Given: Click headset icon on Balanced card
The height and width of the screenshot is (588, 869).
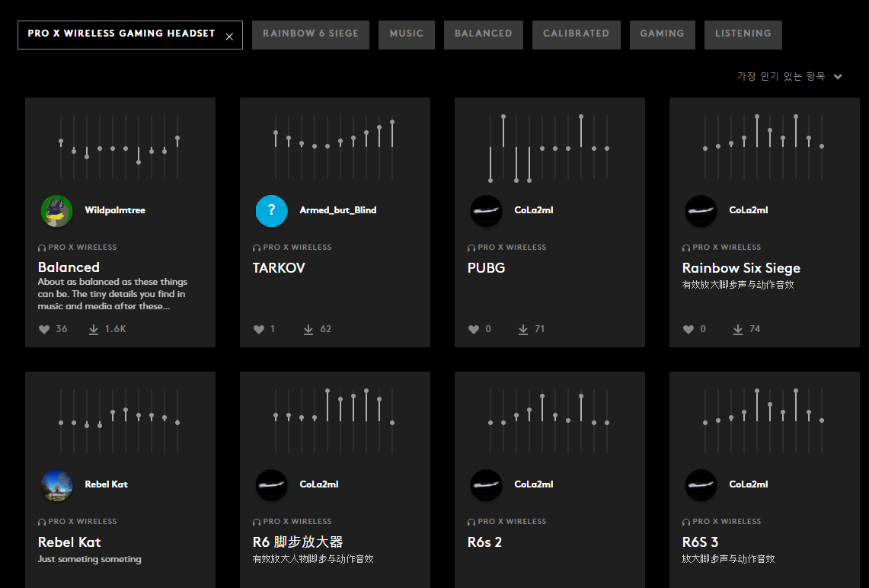Looking at the screenshot, I should (x=42, y=248).
